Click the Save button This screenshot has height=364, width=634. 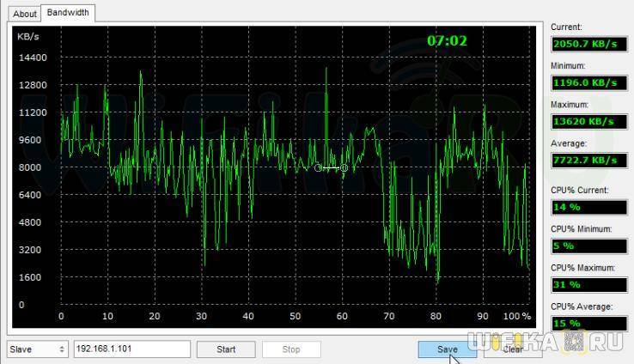448,349
